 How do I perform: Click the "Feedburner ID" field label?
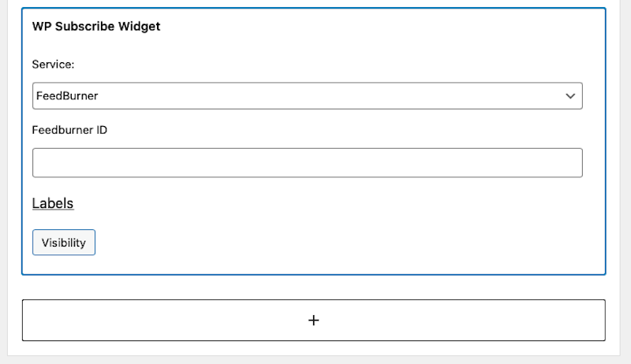coord(69,130)
